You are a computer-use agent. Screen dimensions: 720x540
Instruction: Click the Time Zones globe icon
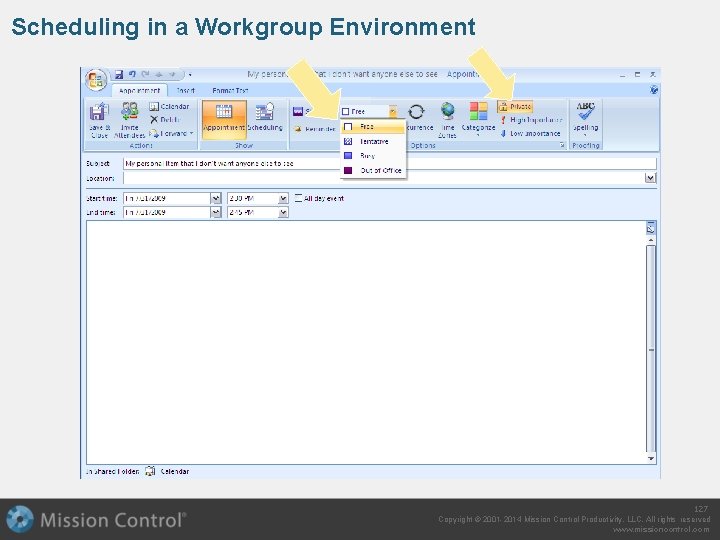tap(448, 112)
